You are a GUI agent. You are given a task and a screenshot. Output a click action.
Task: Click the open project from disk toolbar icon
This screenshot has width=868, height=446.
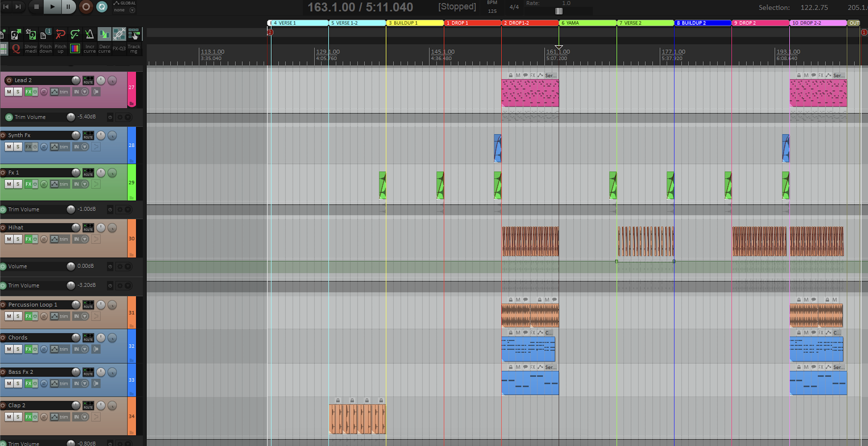pyautogui.click(x=16, y=34)
